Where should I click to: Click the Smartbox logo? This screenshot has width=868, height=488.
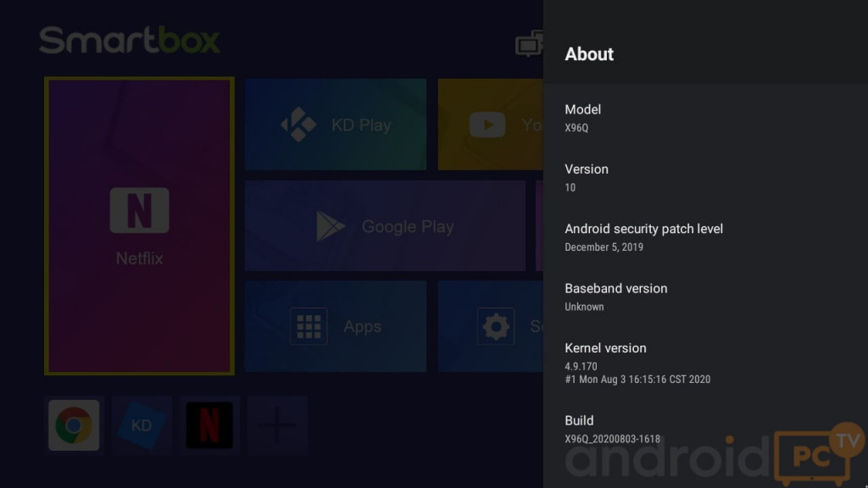pos(130,41)
